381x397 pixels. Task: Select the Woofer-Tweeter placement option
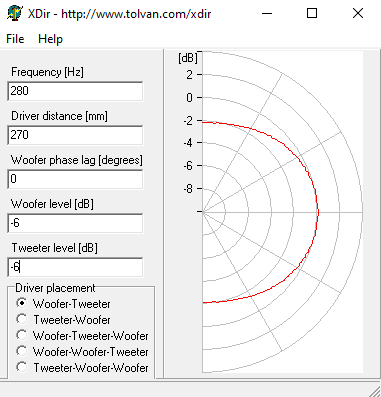63,304
